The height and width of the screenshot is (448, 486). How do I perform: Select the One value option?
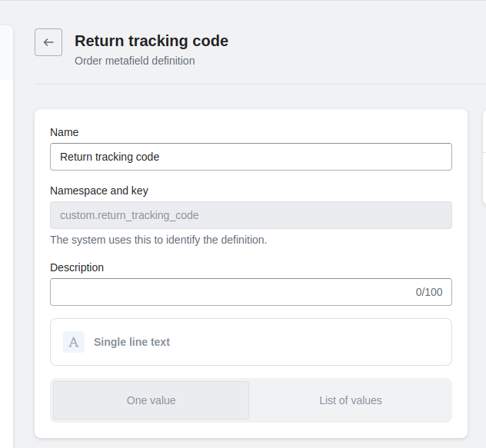coord(151,400)
